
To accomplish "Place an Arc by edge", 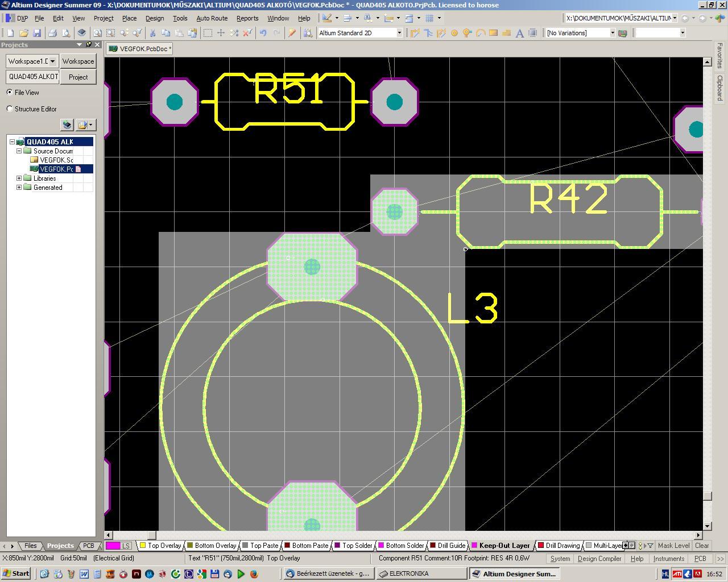I will [481, 33].
